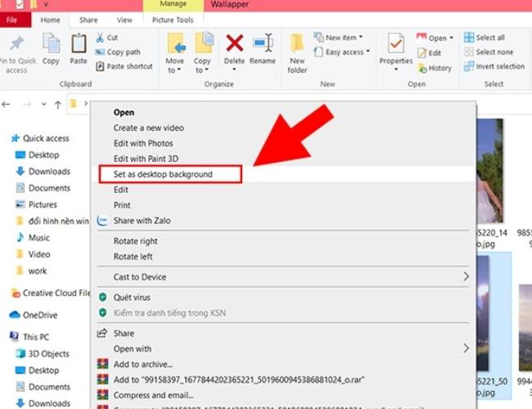The height and width of the screenshot is (409, 532).
Task: Click Select all in the Select group
Action: (x=485, y=38)
